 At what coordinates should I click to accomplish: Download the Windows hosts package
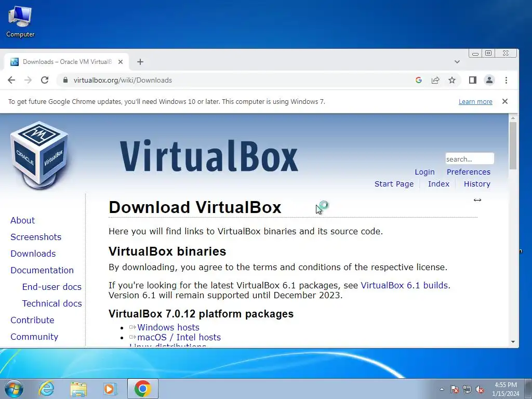pyautogui.click(x=168, y=327)
